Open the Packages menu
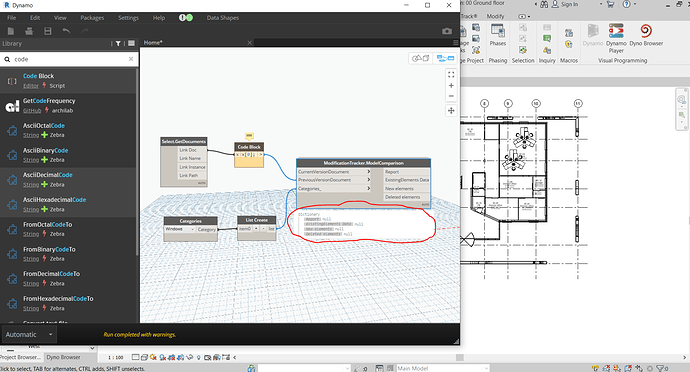This screenshot has height=372, width=690. pyautogui.click(x=92, y=18)
